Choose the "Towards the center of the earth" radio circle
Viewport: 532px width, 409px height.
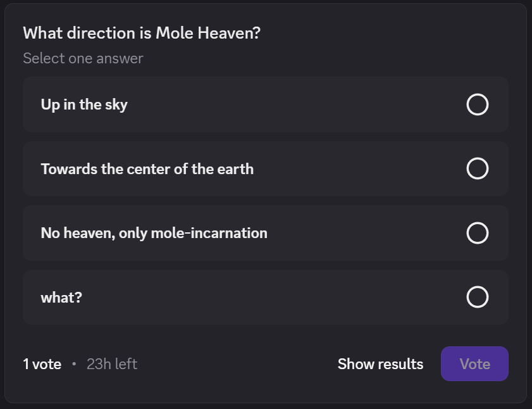(x=477, y=168)
